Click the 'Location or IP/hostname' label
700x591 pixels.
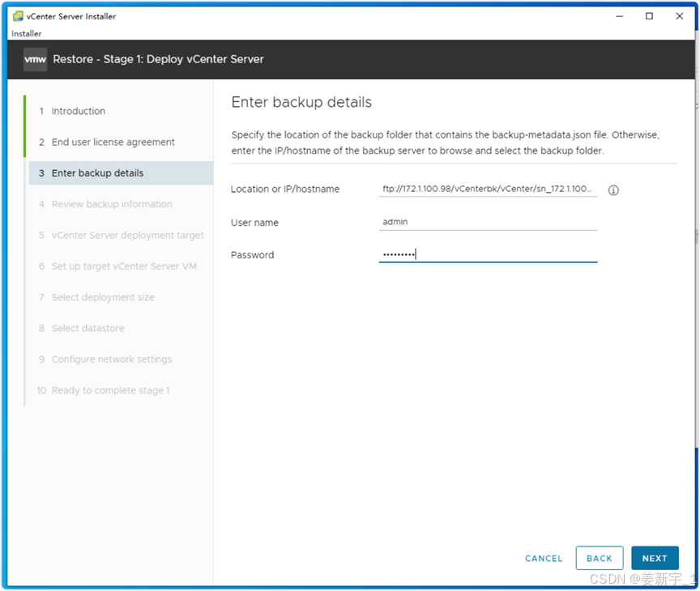[x=285, y=189]
